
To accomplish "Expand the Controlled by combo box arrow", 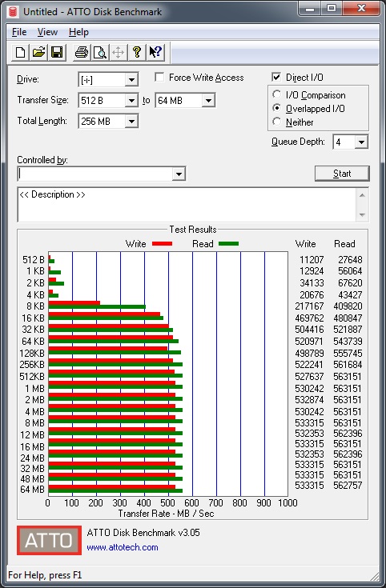I will [179, 174].
